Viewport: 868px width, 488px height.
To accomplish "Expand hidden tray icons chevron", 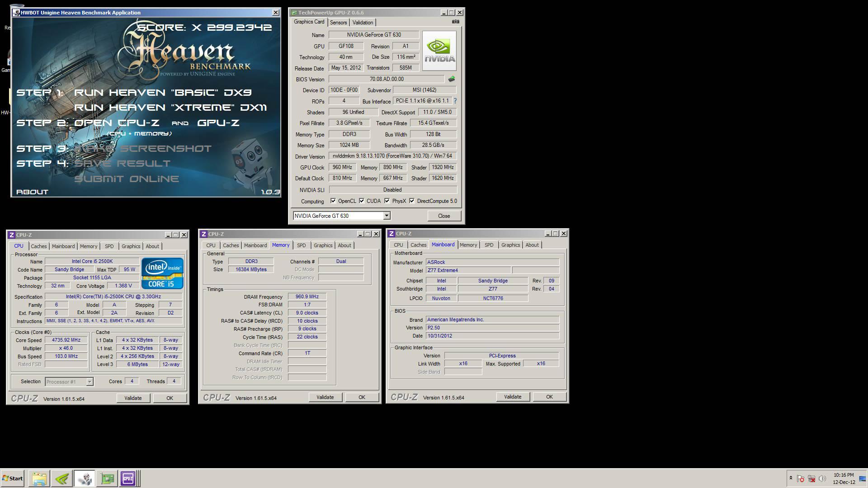I will click(791, 478).
